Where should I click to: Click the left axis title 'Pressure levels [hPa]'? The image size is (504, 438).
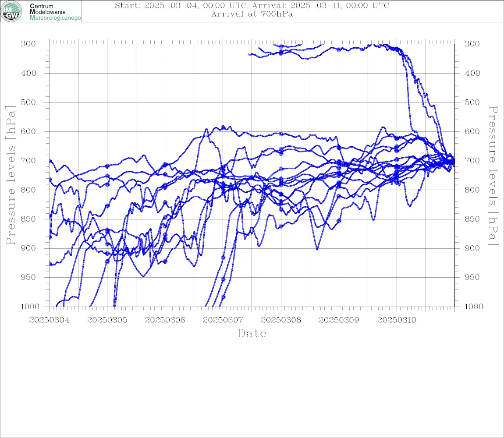11,175
